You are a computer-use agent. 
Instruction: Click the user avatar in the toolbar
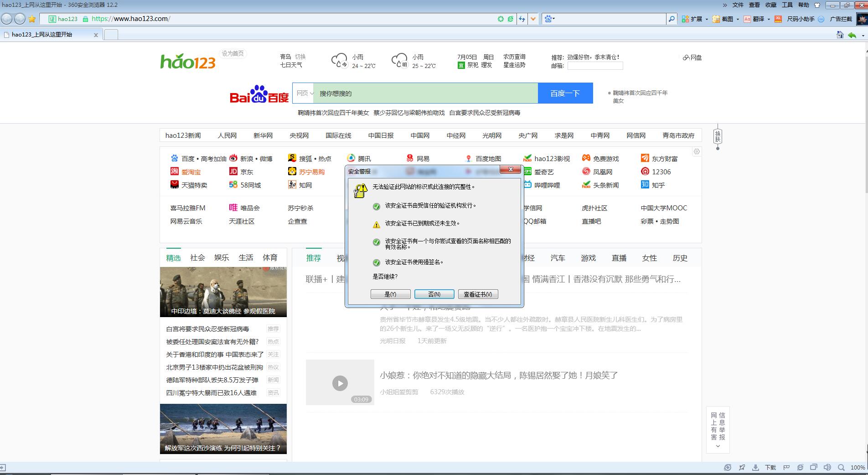[x=862, y=19]
